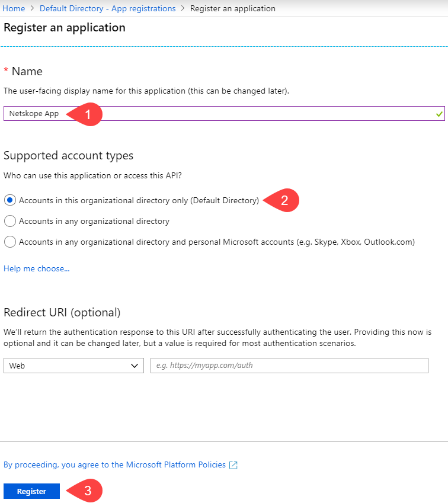This screenshot has width=448, height=503.
Task: Open the "Help me choose..." link
Action: pyautogui.click(x=36, y=268)
